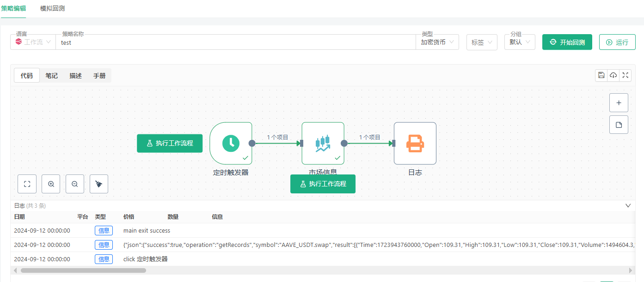The width and height of the screenshot is (644, 282).
Task: Open the 手册 tab
Action: 99,75
